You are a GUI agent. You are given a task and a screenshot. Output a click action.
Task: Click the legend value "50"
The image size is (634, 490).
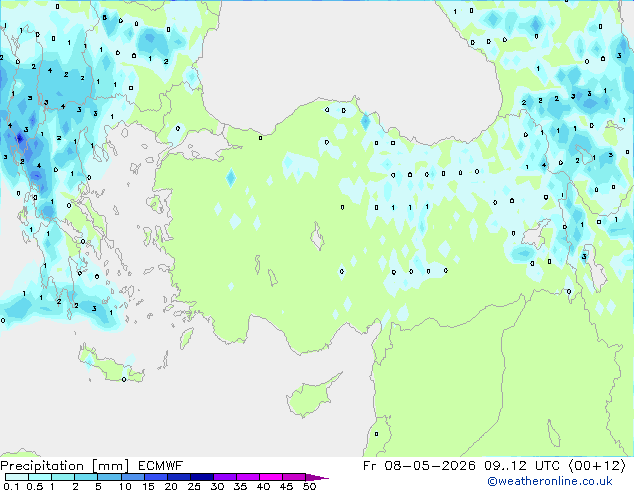tap(309, 486)
